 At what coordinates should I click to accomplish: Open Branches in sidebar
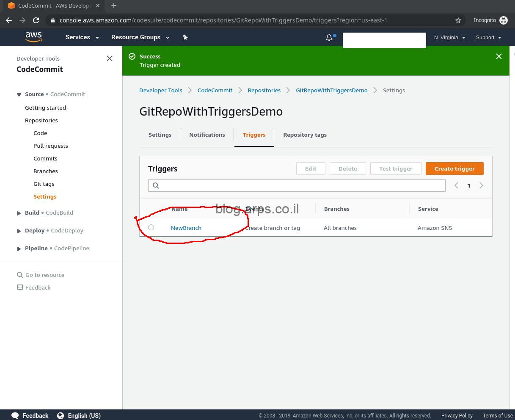[x=45, y=171]
